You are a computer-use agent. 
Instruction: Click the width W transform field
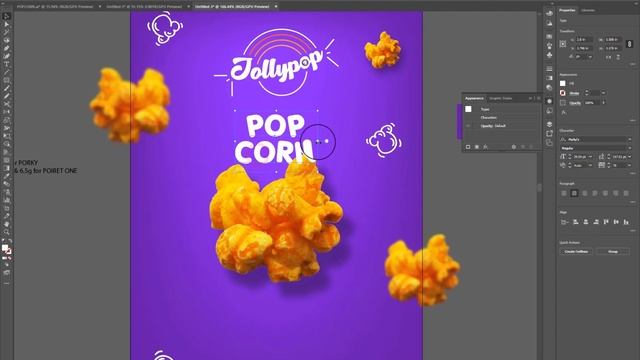(x=612, y=40)
